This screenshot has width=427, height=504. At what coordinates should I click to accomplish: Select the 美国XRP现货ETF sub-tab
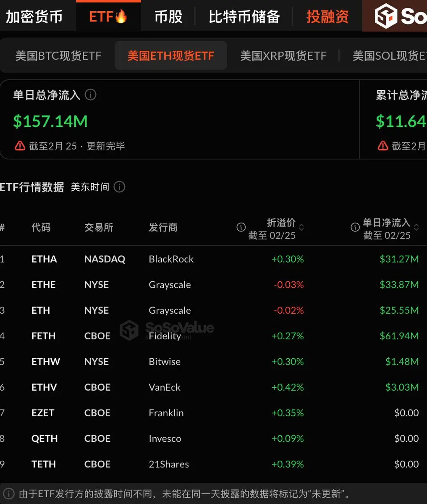point(283,56)
